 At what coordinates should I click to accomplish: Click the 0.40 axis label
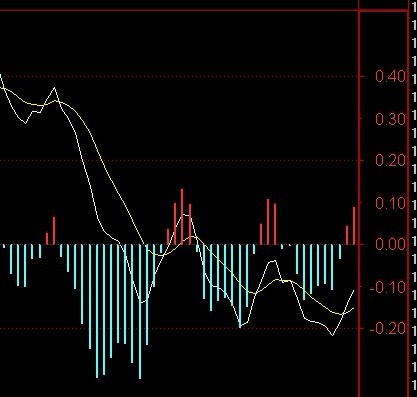point(390,77)
